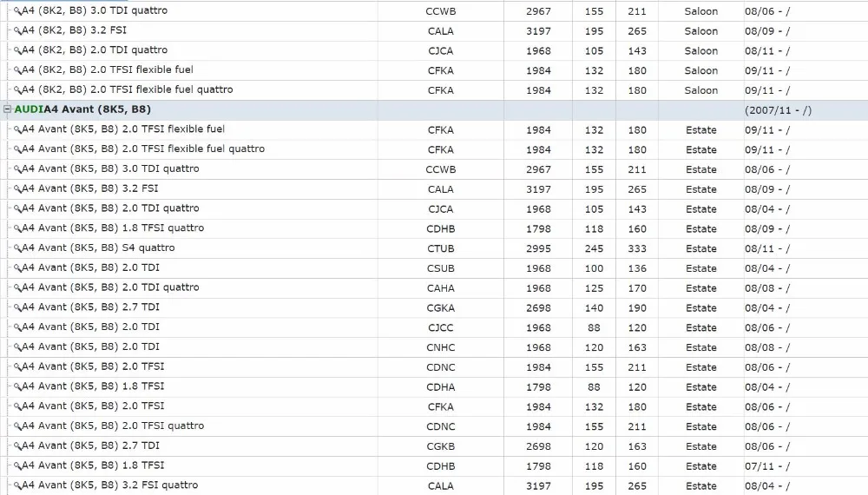The width and height of the screenshot is (868, 495).
Task: Click magnifier icon for A4 Avant 2.0 TDI CJCC
Action: [17, 327]
